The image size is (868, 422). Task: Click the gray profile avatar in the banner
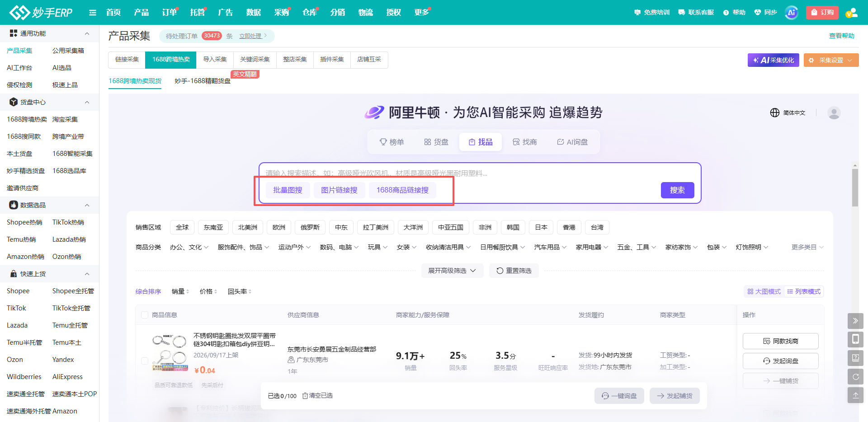[x=834, y=113]
